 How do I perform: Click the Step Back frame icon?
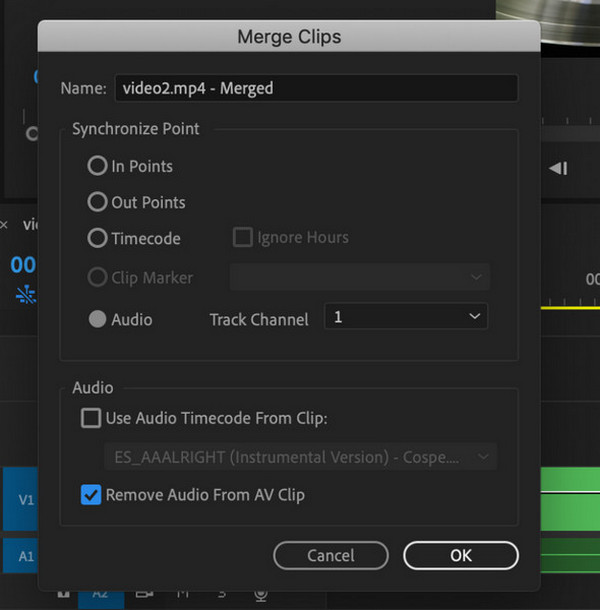pos(558,168)
